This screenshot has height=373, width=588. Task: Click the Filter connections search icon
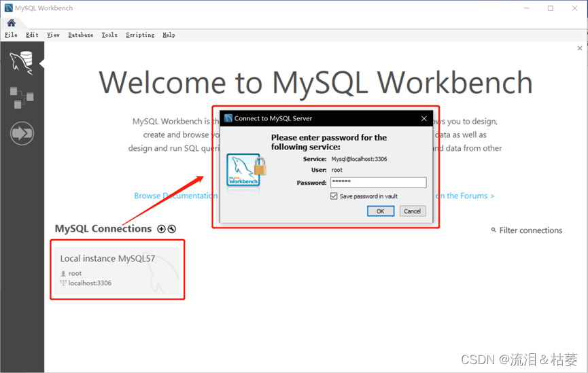pyautogui.click(x=494, y=230)
